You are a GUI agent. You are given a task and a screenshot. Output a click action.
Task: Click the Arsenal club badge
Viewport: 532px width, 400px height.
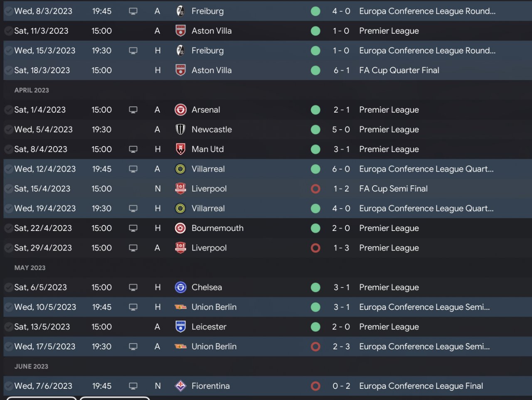click(x=180, y=110)
